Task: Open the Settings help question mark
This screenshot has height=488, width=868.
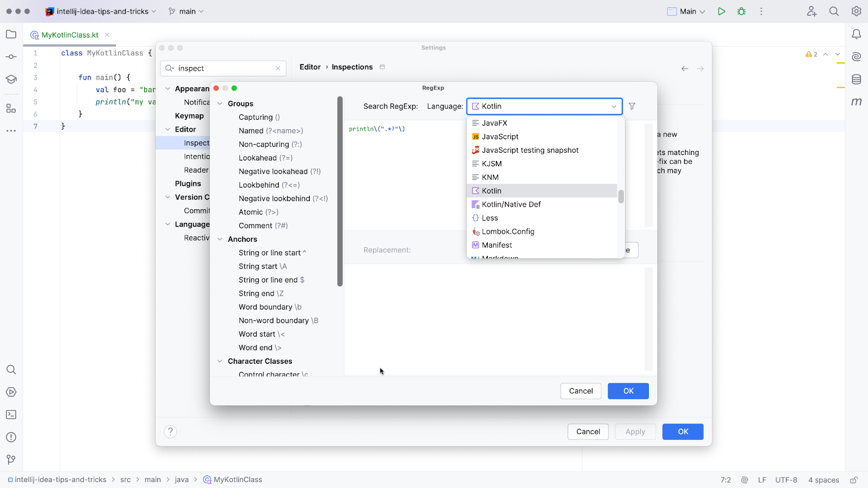Action: [170, 432]
